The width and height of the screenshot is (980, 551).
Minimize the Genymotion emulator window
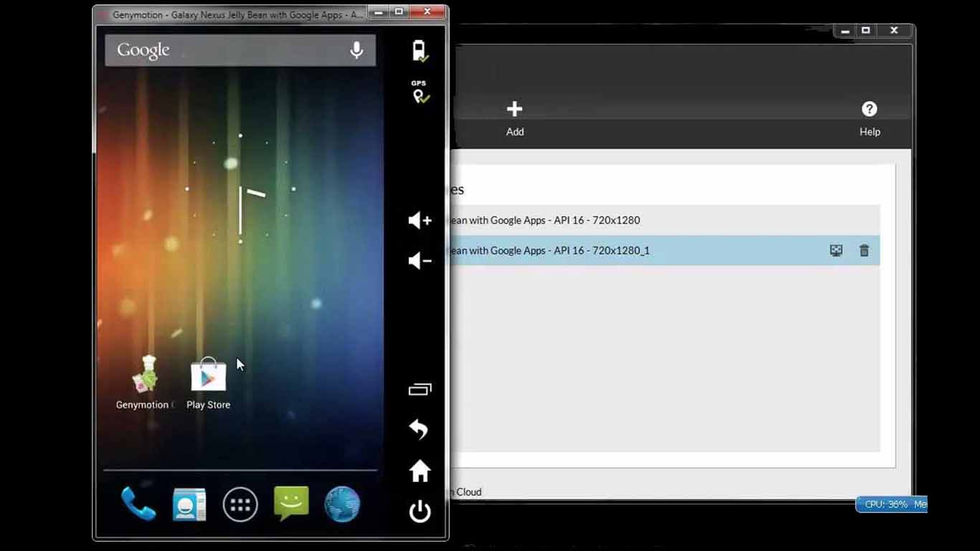click(378, 11)
